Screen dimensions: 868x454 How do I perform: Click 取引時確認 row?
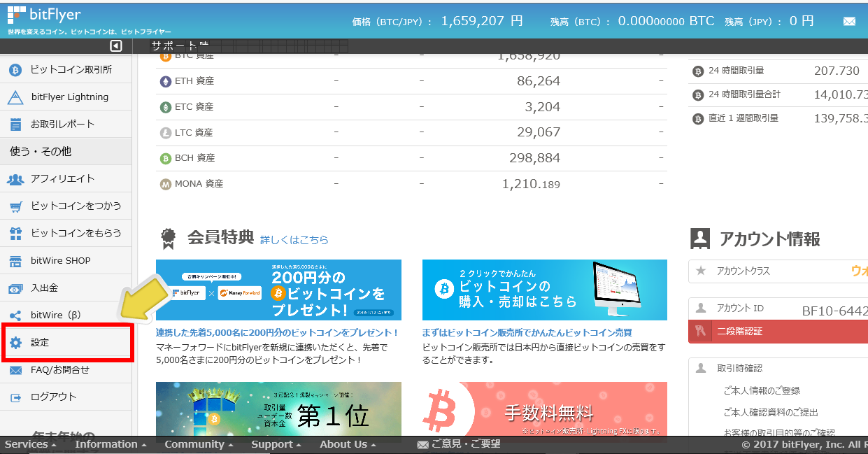(x=778, y=369)
